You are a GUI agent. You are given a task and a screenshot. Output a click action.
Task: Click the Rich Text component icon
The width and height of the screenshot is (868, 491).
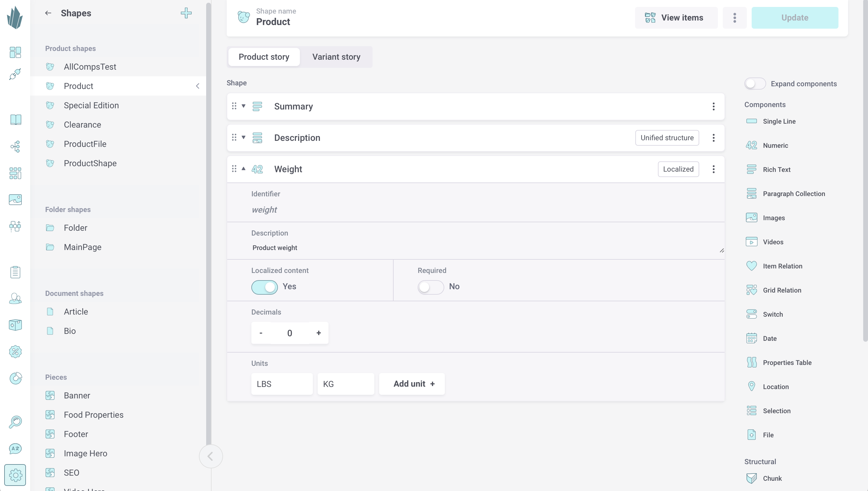point(751,169)
